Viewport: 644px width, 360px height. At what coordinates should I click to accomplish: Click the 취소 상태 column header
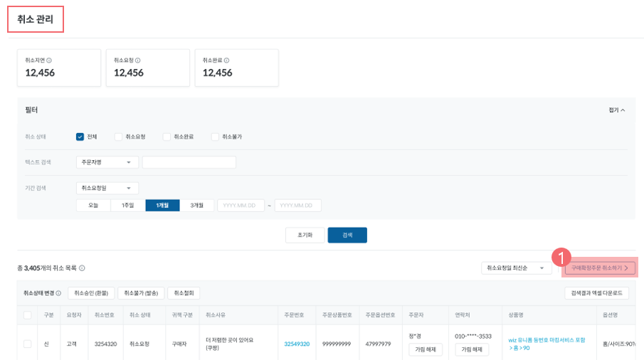tap(139, 315)
